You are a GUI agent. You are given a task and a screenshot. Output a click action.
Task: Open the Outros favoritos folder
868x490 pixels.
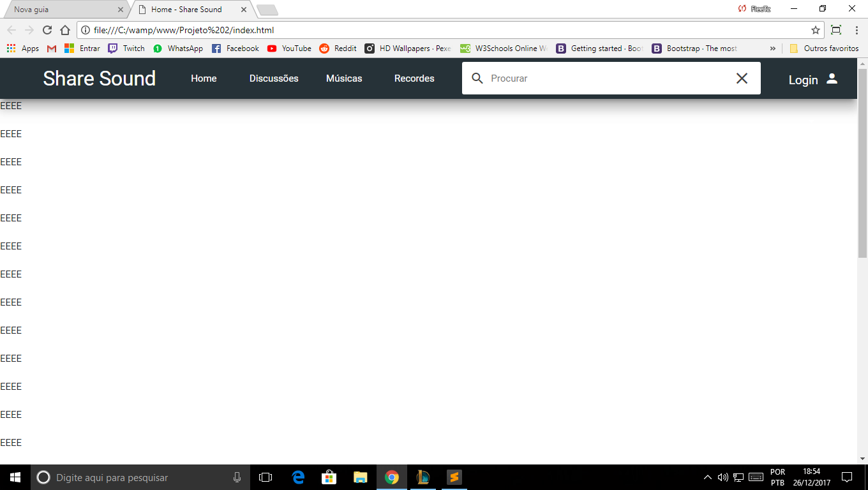pyautogui.click(x=824, y=48)
